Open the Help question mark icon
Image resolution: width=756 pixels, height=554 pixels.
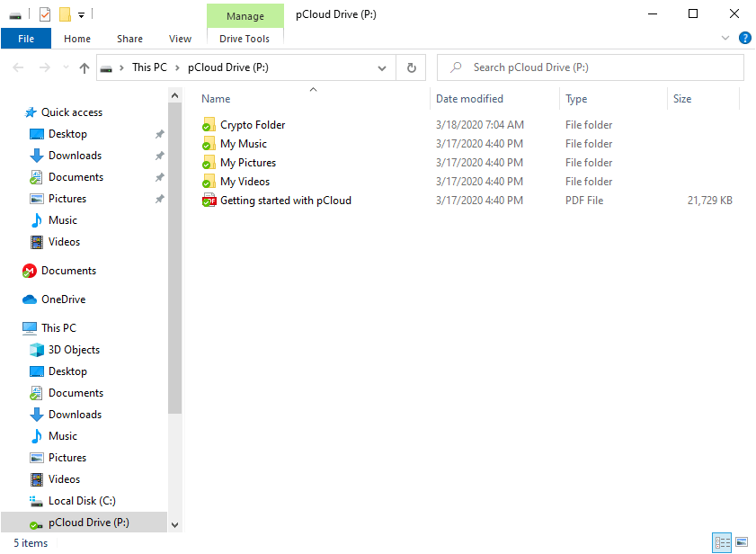745,38
